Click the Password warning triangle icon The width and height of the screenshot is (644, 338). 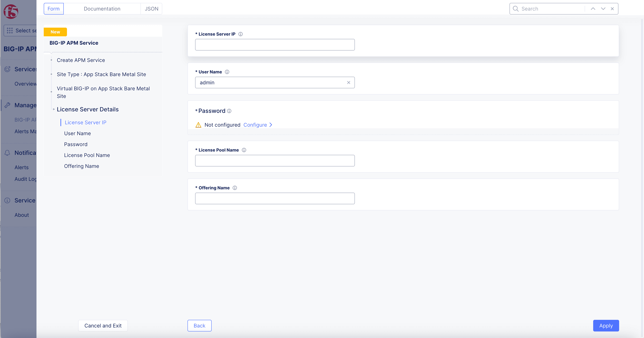(x=198, y=125)
